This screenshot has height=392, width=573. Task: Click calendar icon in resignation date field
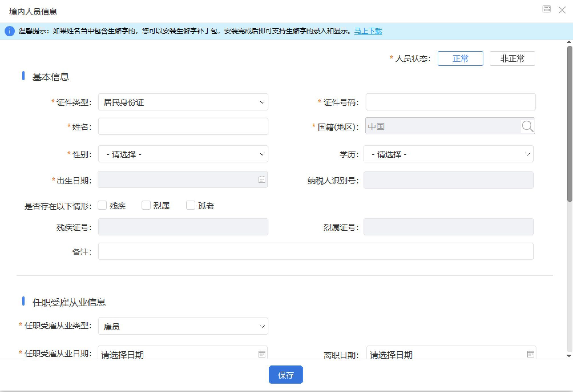click(530, 354)
